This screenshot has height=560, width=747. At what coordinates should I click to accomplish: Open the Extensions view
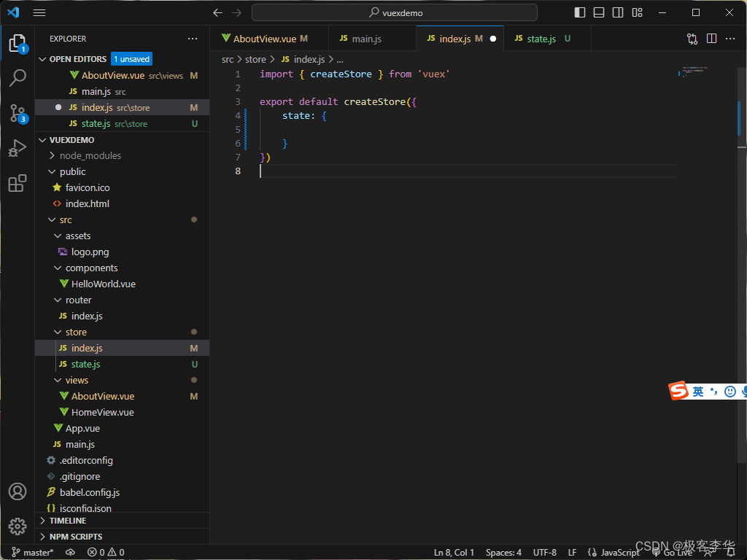[18, 183]
